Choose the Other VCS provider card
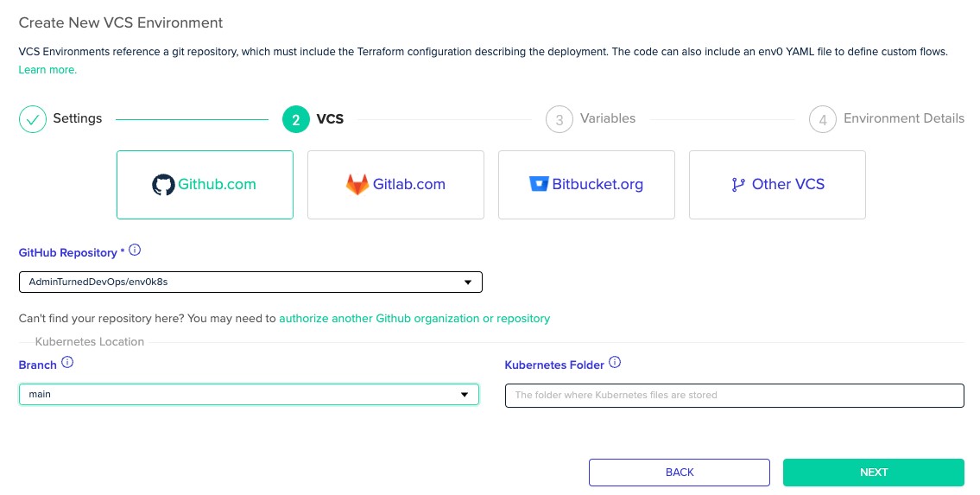 pos(777,184)
